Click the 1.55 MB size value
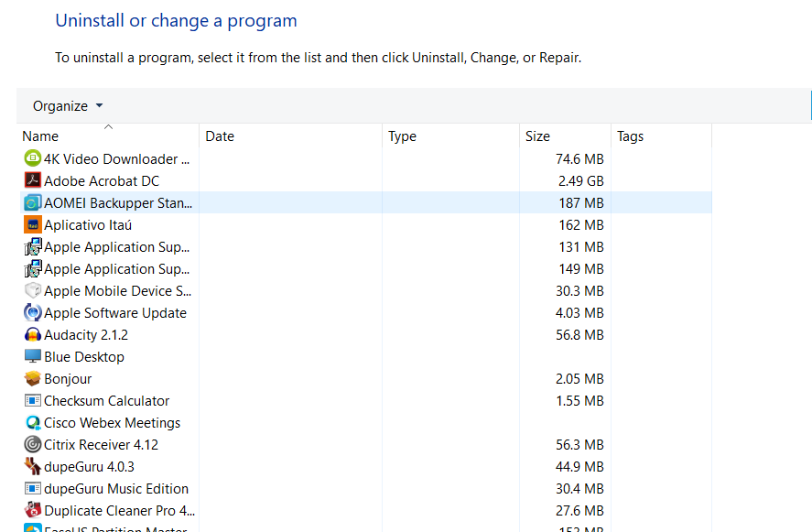Screen dimensions: 812x532 click(x=579, y=401)
